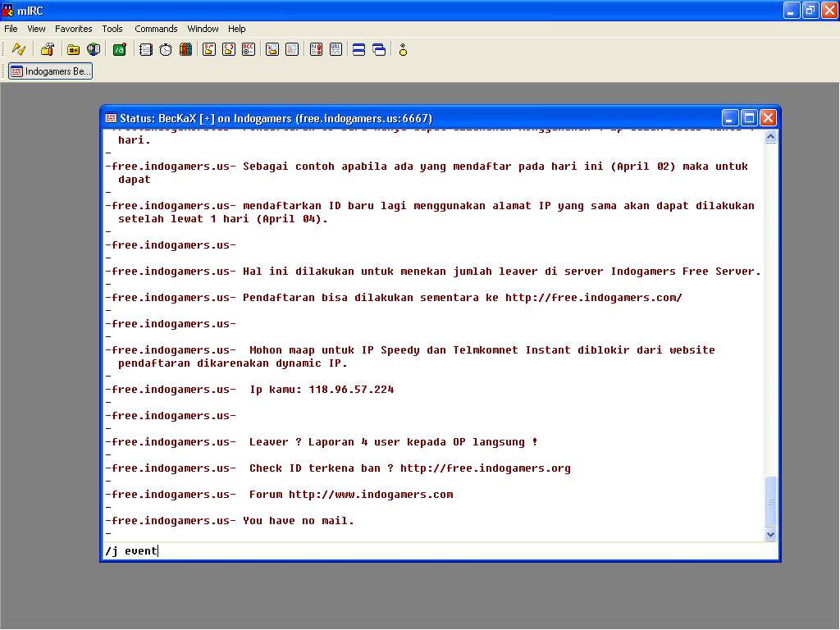The image size is (840, 630).
Task: Click the About mIRC icon
Action: tap(403, 50)
